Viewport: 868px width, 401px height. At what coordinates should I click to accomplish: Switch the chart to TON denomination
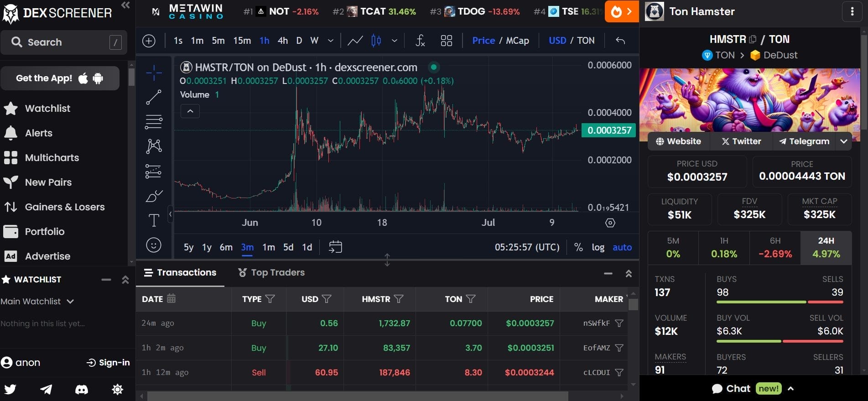(x=586, y=41)
